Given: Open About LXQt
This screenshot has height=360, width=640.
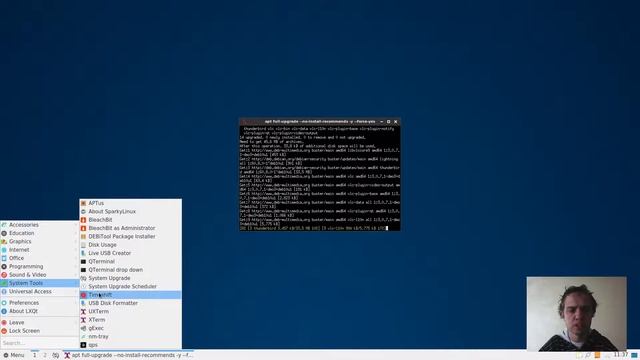Looking at the screenshot, I should click(40, 311).
